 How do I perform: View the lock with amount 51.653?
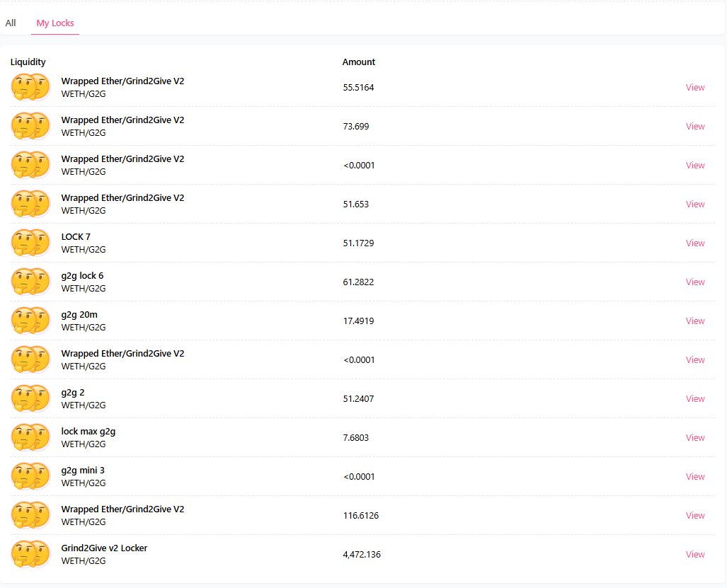pyautogui.click(x=695, y=204)
